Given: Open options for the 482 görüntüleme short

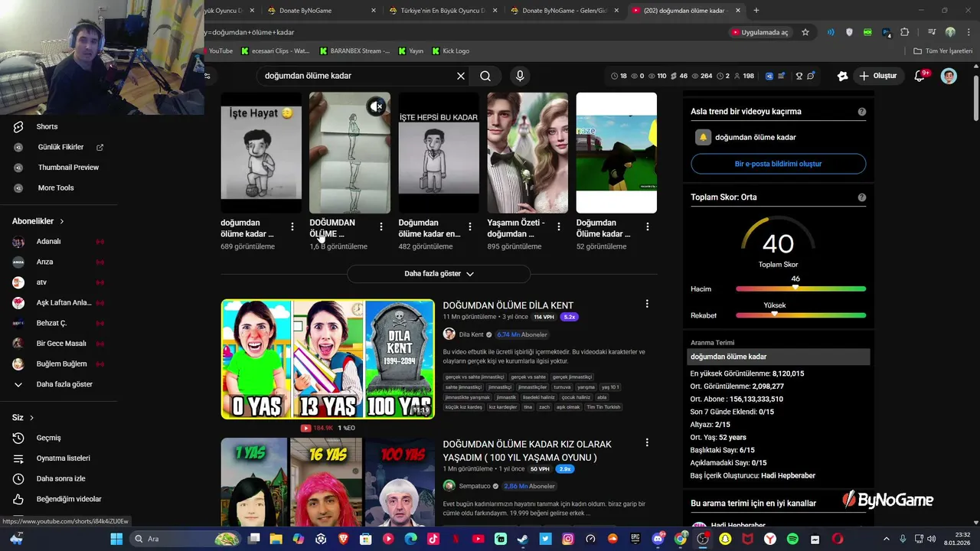Looking at the screenshot, I should pyautogui.click(x=470, y=227).
